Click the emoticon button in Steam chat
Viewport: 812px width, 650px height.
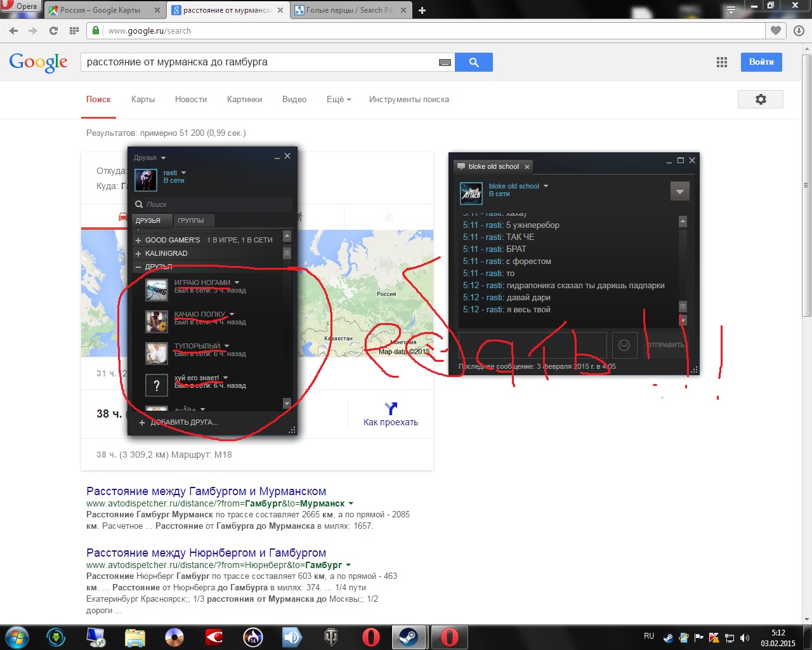(x=624, y=345)
